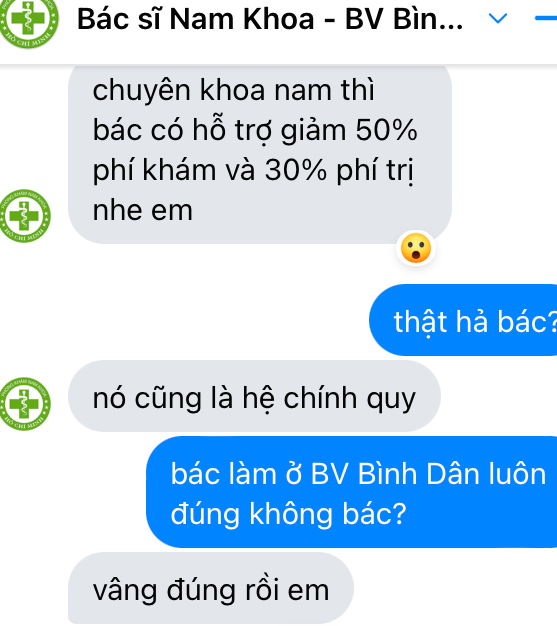Screen dimensions: 557x626
Task: Select the 'vâng đúng rồi em' reply bubble
Action: [211, 588]
